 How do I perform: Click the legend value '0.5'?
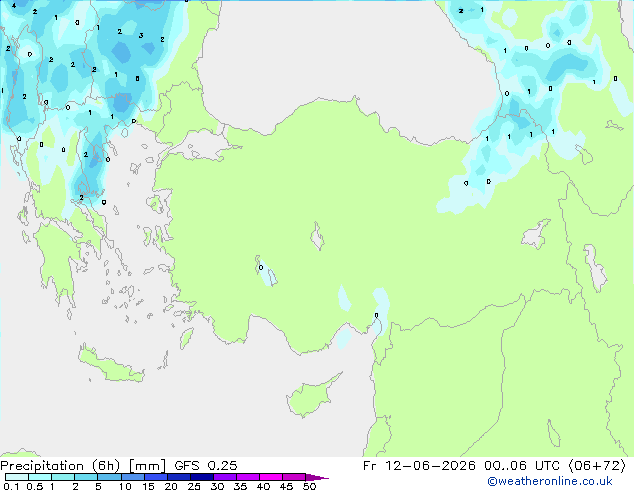point(35,486)
